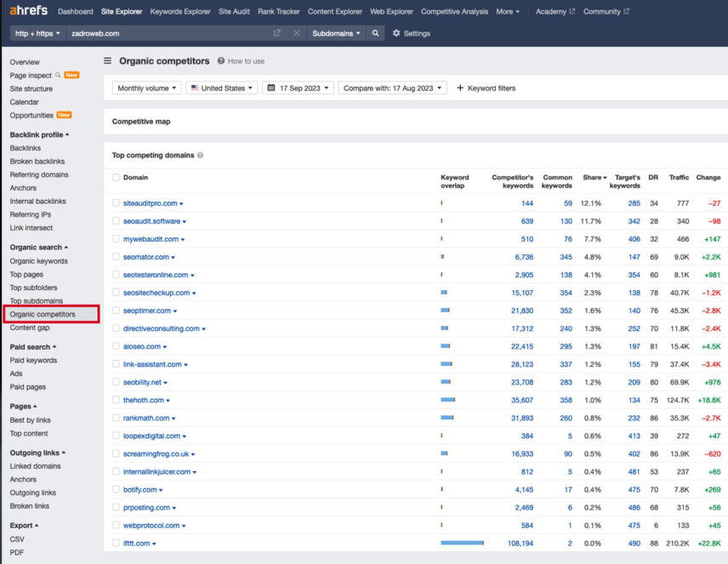Click the keyword overlap bar for ifttt.com
Viewport: 728px width, 564px height.
[462, 543]
